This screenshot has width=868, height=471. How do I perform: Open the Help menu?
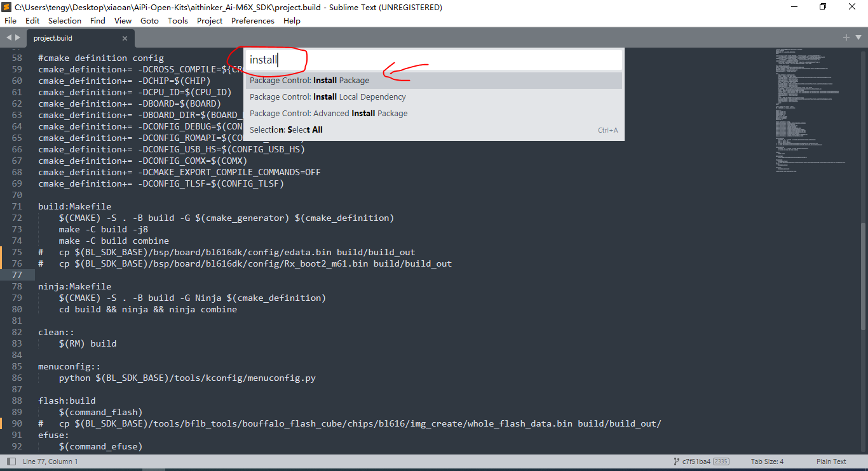pos(292,21)
